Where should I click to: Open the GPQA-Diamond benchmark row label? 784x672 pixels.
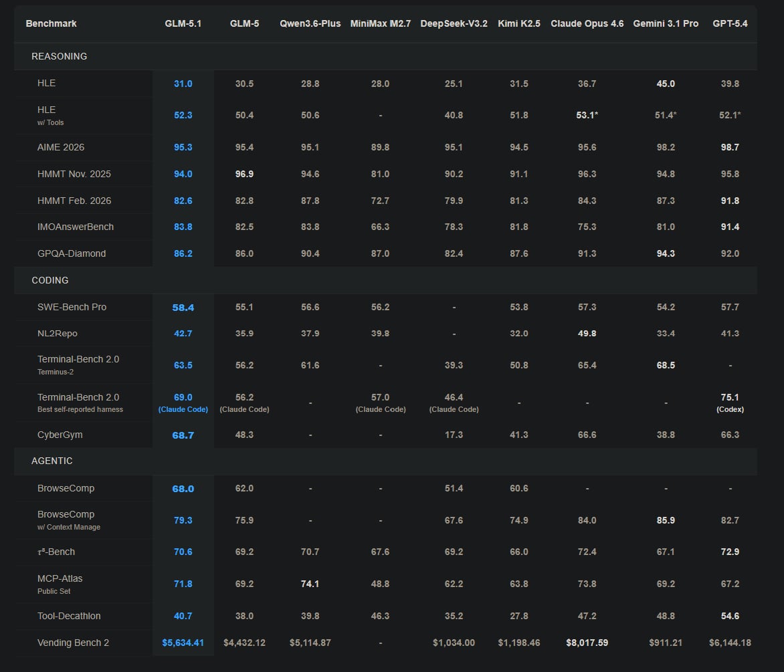pos(72,253)
